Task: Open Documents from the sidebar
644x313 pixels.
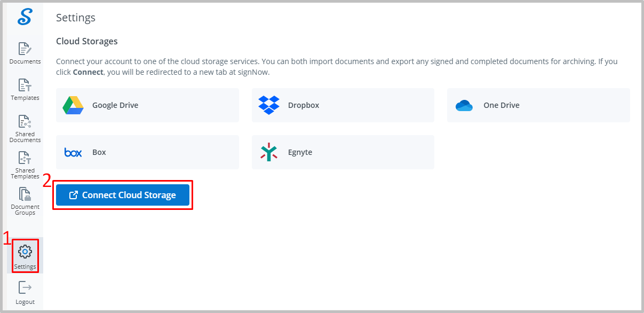Action: click(25, 53)
